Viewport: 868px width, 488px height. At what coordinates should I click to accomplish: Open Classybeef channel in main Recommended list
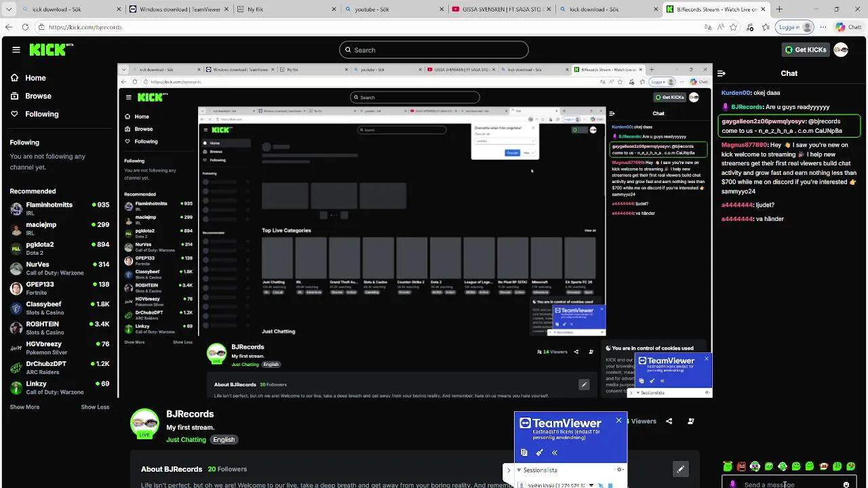[x=60, y=308]
